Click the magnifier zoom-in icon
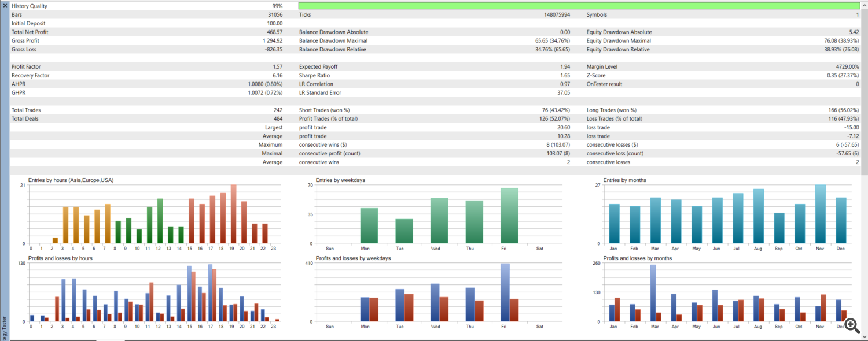Viewport: 868px width, 341px height. click(x=851, y=325)
